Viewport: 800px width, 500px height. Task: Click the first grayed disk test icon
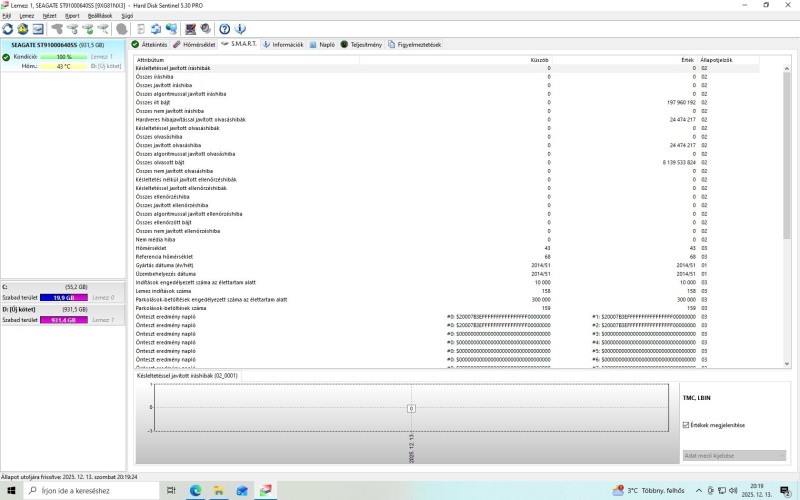(57, 29)
